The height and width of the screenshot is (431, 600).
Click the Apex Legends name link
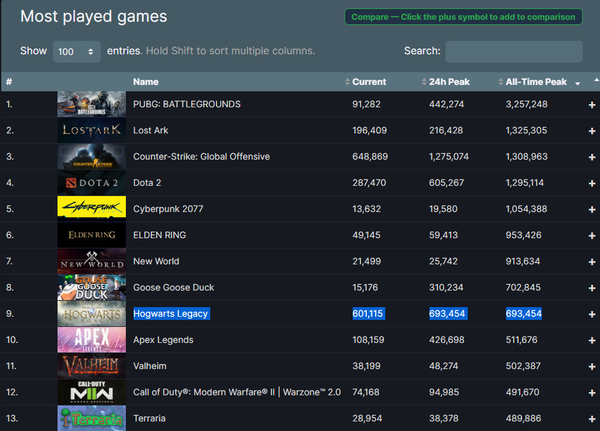[163, 340]
